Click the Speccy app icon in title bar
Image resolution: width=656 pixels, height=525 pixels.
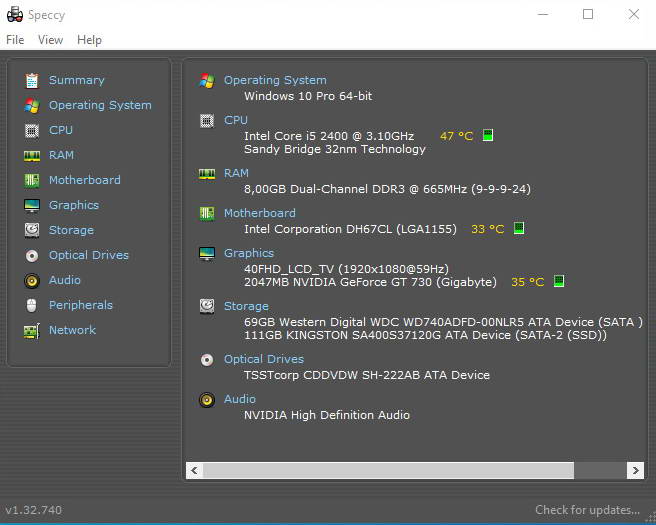(x=15, y=14)
